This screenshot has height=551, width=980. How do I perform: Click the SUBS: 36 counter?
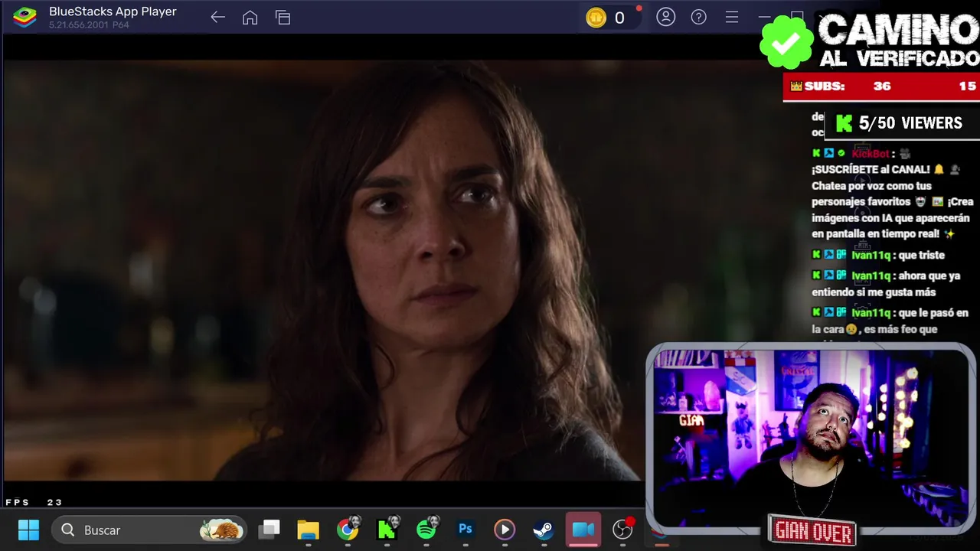[841, 86]
